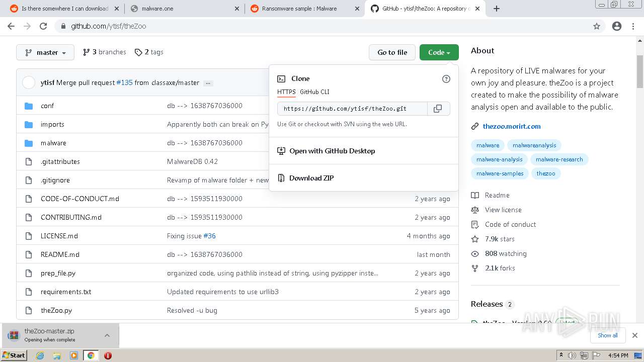
Task: Open thezoo.morirt.com website link
Action: 512,126
